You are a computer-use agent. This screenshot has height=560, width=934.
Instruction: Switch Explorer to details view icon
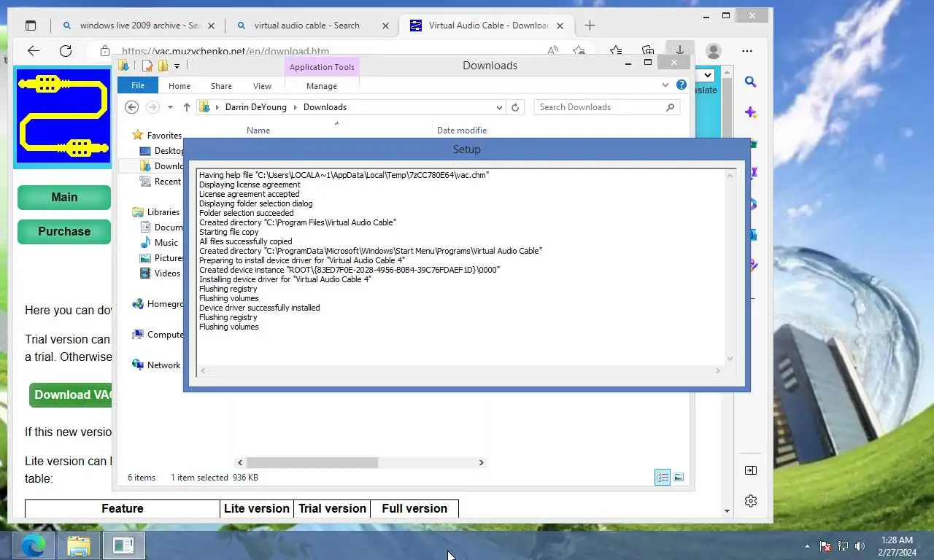(x=663, y=478)
